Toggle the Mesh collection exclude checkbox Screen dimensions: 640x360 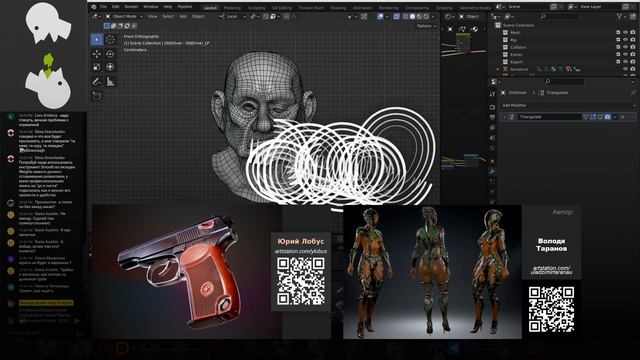[x=618, y=33]
